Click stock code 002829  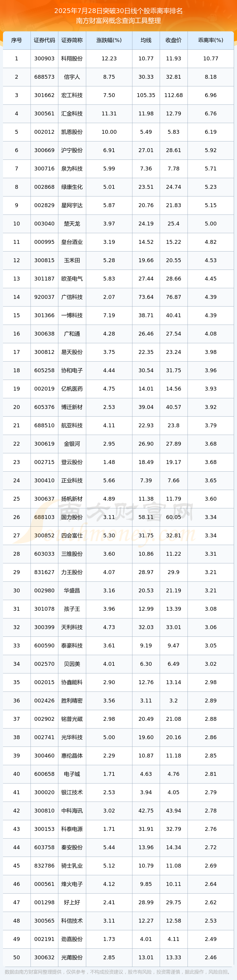(44, 205)
